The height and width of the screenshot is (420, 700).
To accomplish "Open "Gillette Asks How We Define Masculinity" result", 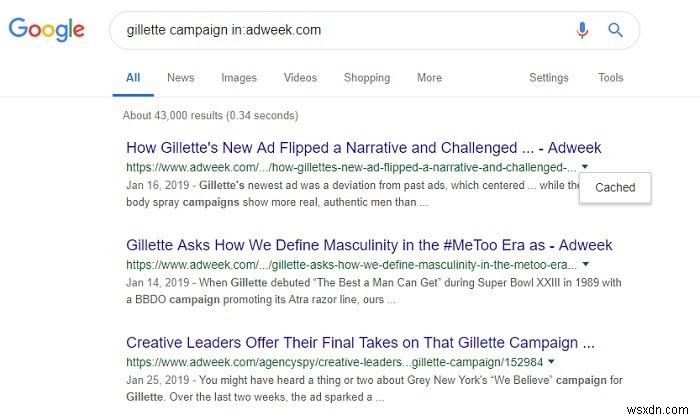I will tap(369, 245).
